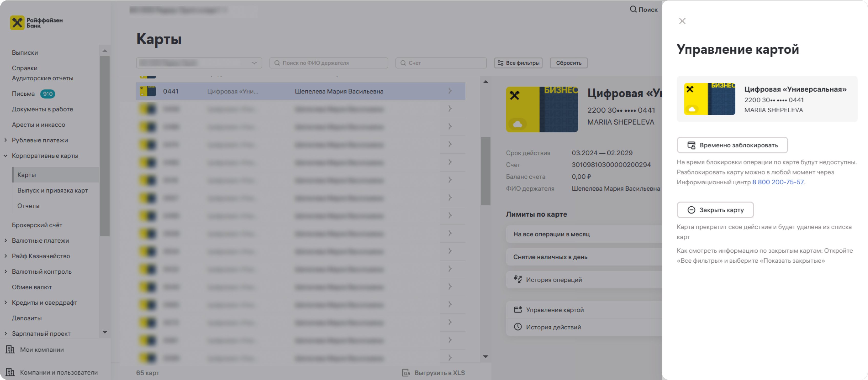868x380 pixels.
Task: Close the card management panel
Action: point(682,21)
